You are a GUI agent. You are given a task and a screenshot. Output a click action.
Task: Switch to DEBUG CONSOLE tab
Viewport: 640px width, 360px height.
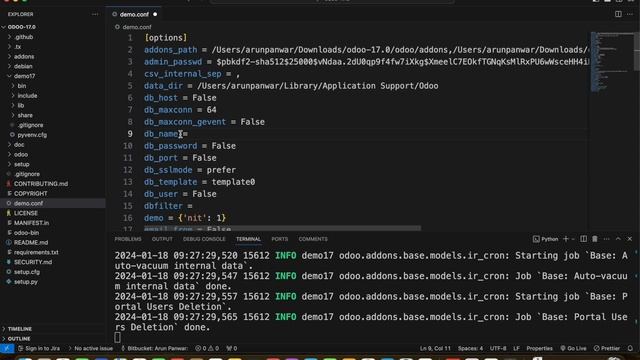click(204, 239)
